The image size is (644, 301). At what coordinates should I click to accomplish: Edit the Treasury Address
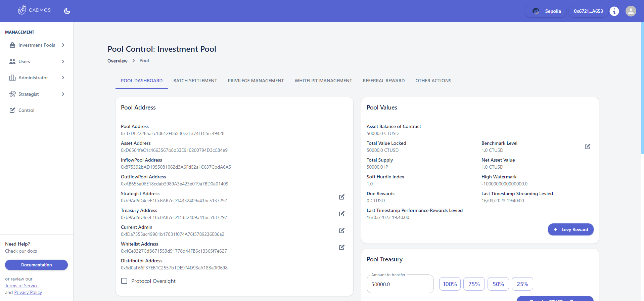342,214
